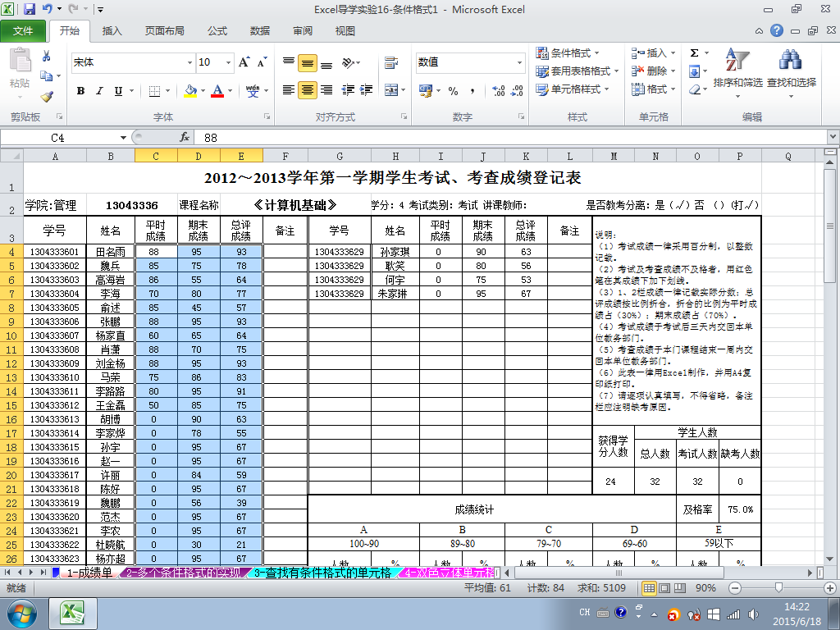The width and height of the screenshot is (840, 630).
Task: Click the AutoSum sigma icon
Action: 694,52
